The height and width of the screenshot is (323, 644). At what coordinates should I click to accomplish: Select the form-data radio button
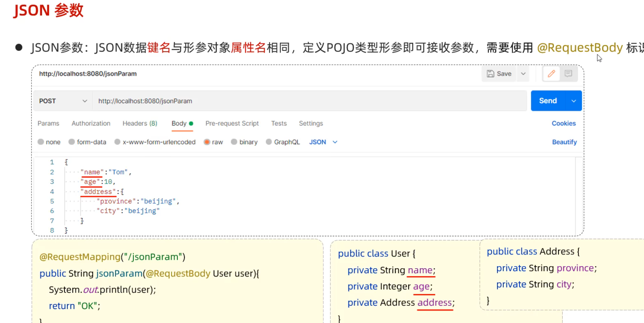tap(72, 142)
